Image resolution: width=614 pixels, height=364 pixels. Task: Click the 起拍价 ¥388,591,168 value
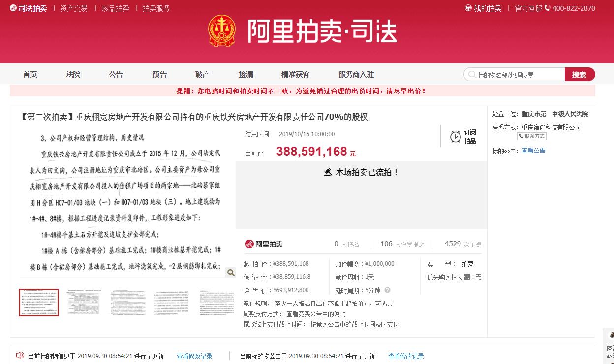[x=291, y=264]
